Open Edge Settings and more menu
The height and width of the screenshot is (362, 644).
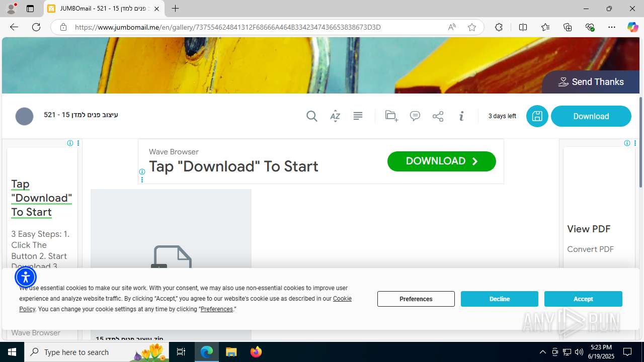click(x=612, y=27)
